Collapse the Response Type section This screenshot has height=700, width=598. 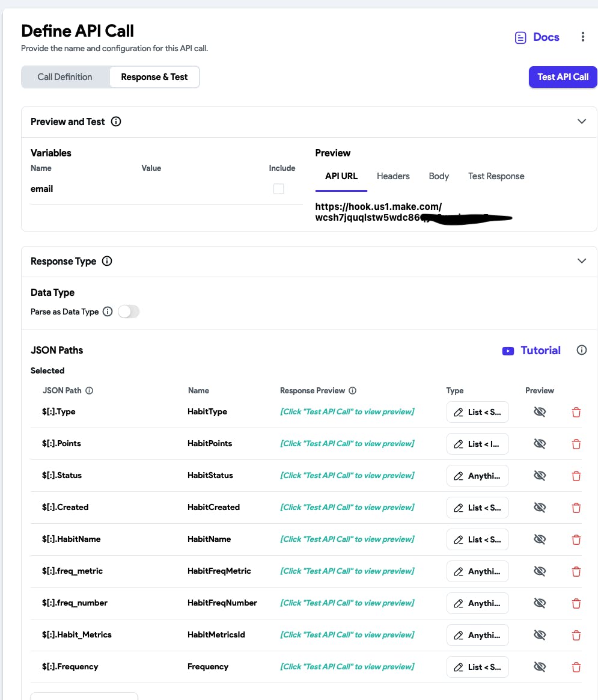(581, 261)
